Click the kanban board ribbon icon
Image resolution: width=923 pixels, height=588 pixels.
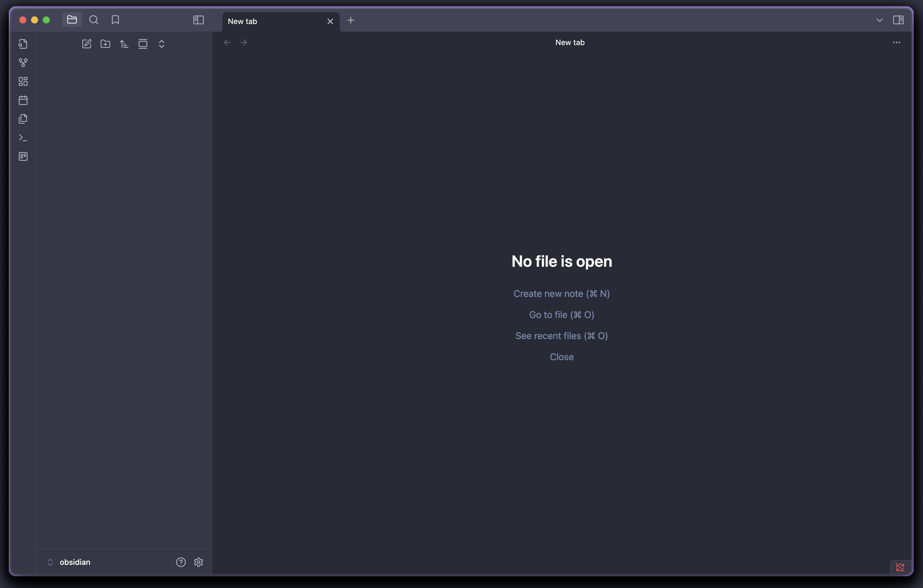point(23,156)
